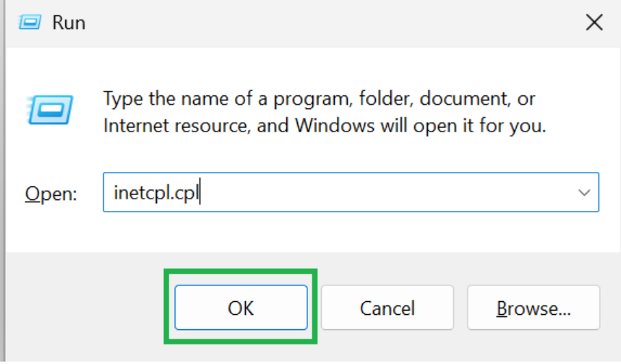Expand the Open combo box dropdown arrow

584,193
